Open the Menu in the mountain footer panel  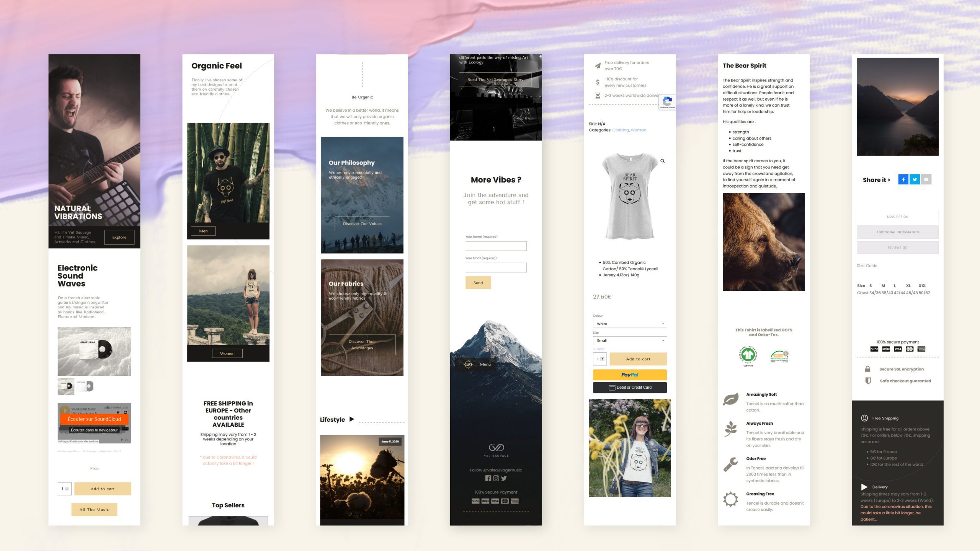tap(486, 364)
